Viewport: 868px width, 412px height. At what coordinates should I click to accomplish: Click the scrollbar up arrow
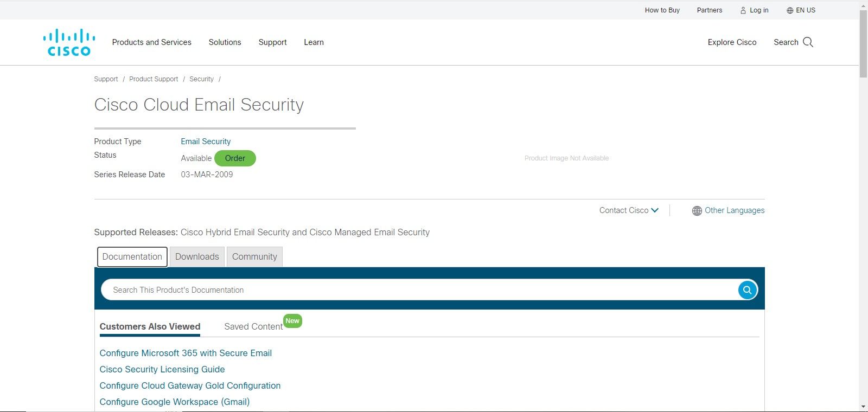pos(863,5)
